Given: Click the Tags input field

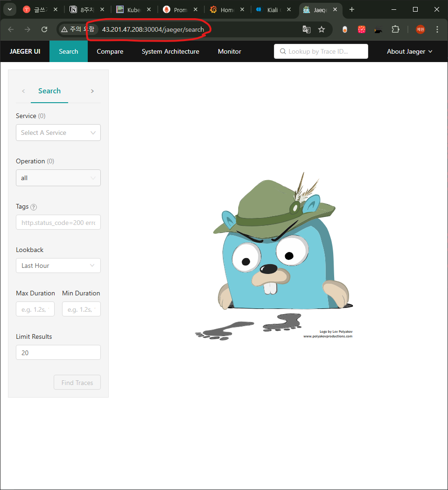Looking at the screenshot, I should (x=58, y=223).
